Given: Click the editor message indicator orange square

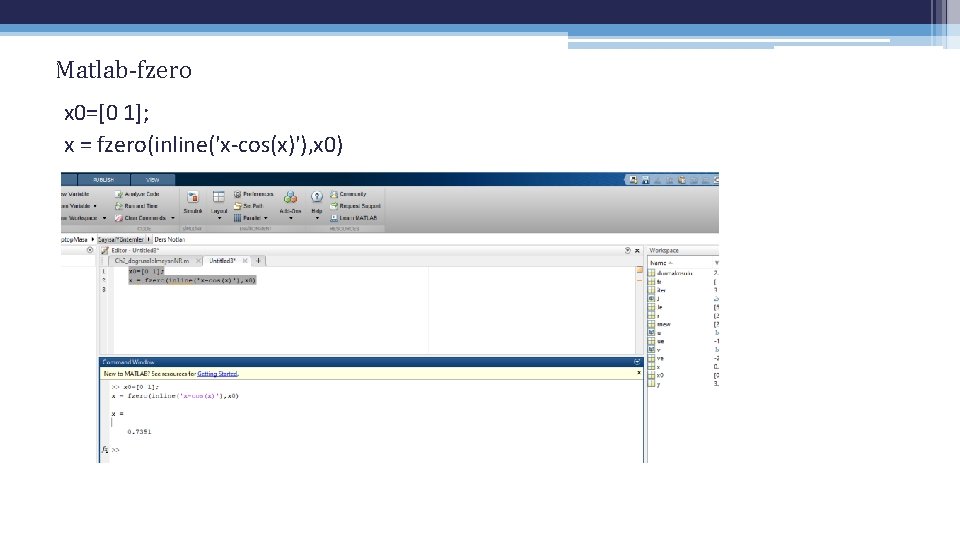Looking at the screenshot, I should 639,270.
